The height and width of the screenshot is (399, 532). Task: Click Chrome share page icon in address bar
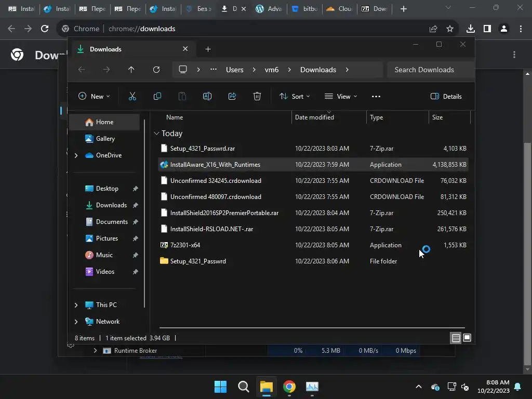(433, 29)
